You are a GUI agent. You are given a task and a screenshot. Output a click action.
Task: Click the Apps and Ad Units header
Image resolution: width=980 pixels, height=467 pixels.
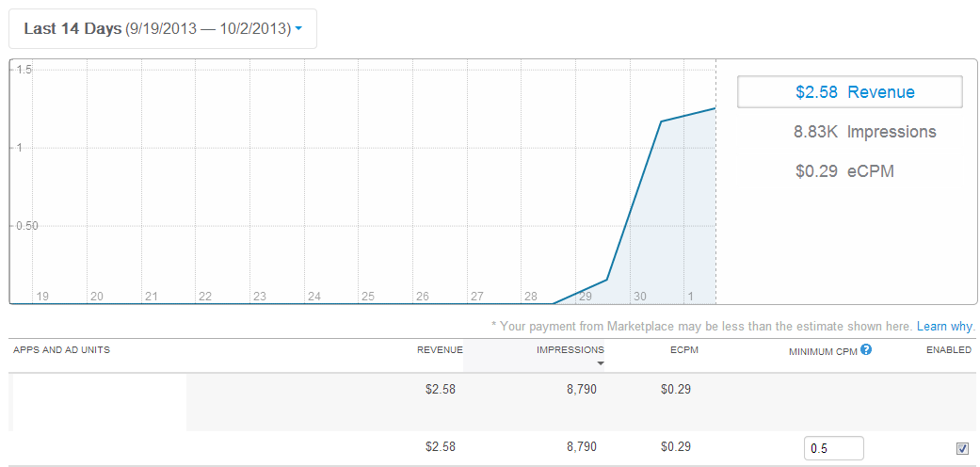coord(61,350)
